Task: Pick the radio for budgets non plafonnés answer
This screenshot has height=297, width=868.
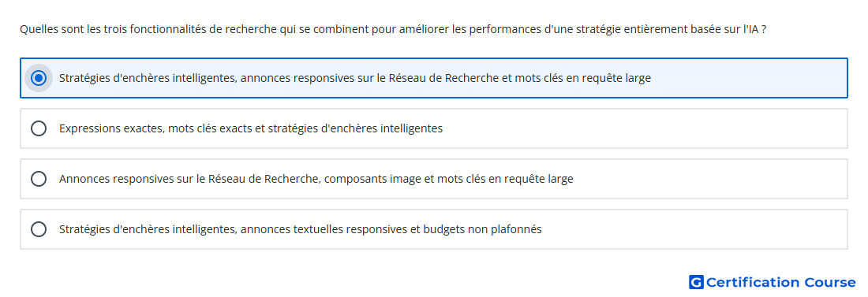Action: point(39,229)
